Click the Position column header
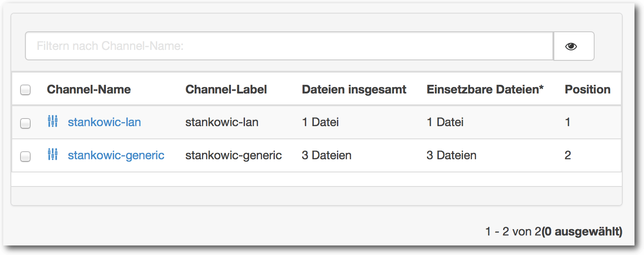The height and width of the screenshot is (255, 644). click(587, 89)
